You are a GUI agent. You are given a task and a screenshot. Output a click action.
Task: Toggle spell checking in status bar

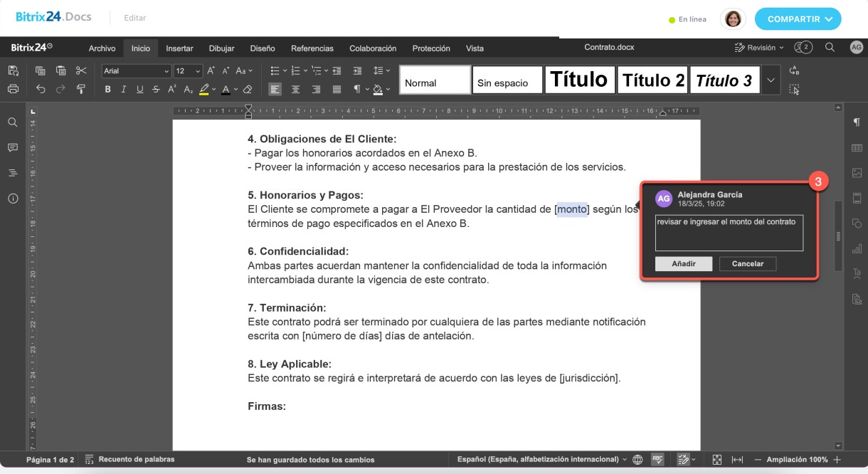coord(657,460)
